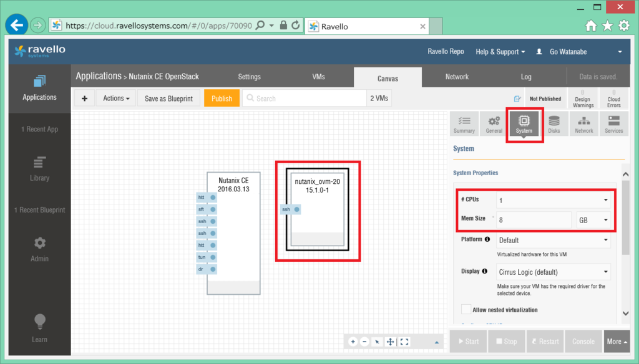The width and height of the screenshot is (639, 364).
Task: Refresh the browser page
Action: (296, 26)
